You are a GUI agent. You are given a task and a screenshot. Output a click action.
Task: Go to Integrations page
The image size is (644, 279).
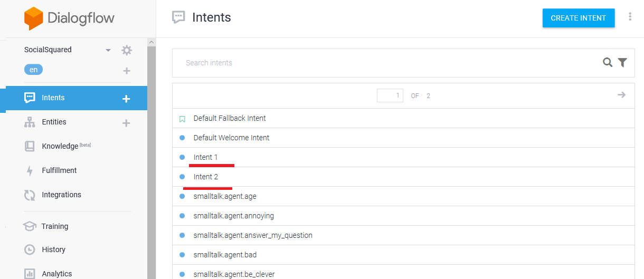coord(61,195)
